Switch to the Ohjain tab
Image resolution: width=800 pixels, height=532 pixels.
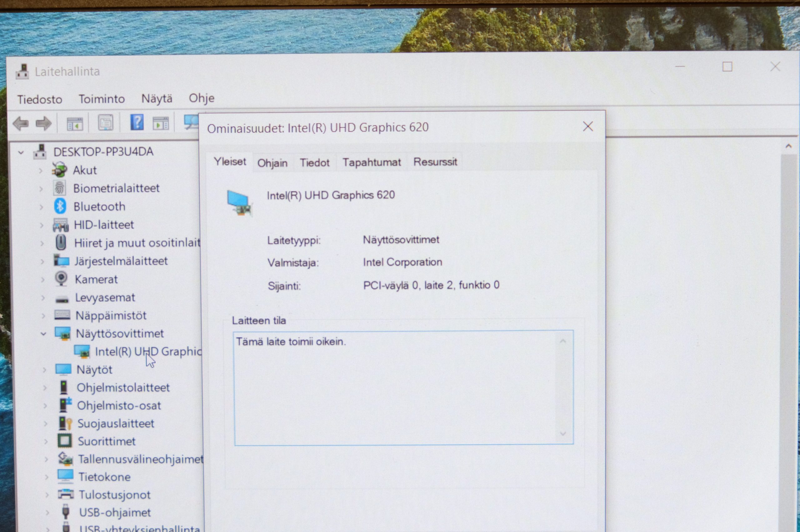[272, 163]
